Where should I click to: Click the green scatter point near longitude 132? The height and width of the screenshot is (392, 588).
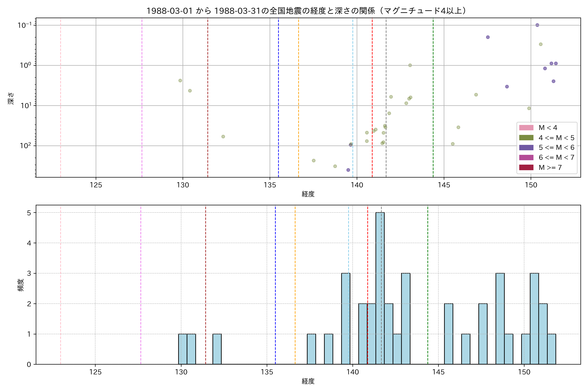(x=223, y=137)
